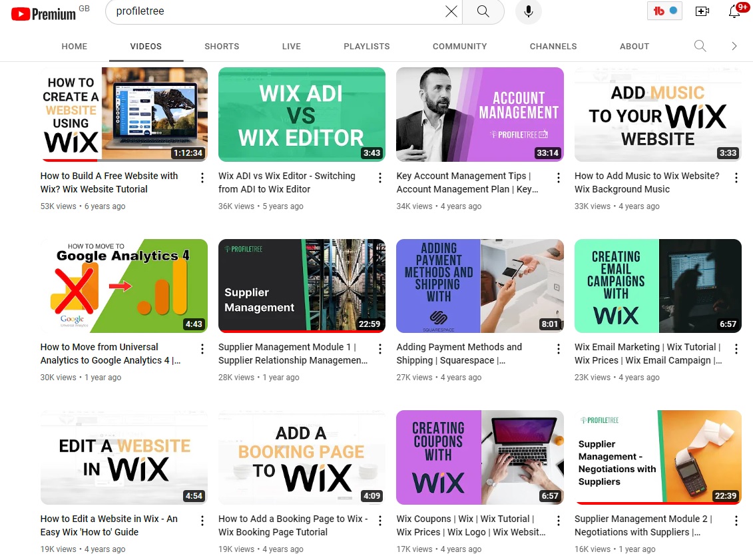Open the PLAYLISTS tab

click(x=367, y=47)
